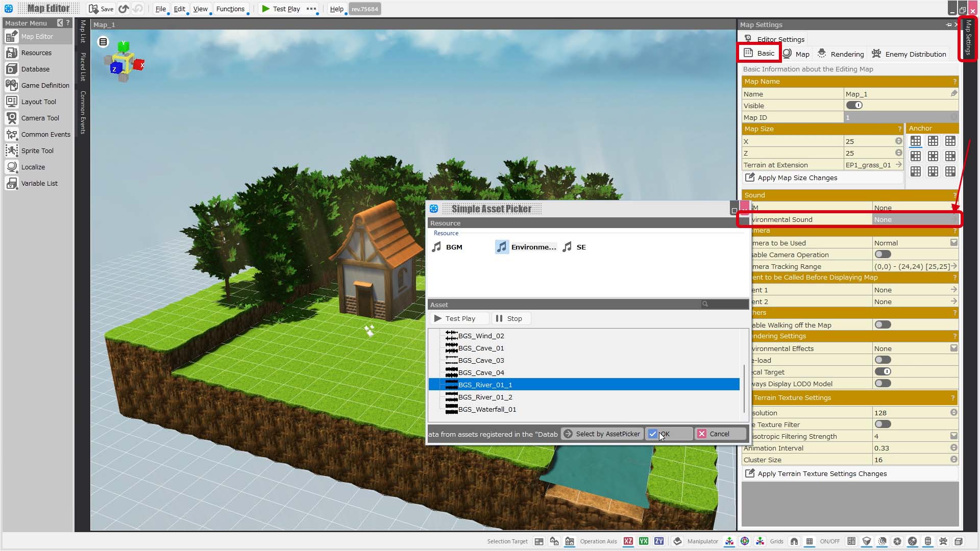
Task: Open the Sprite Tool
Action: (x=37, y=151)
